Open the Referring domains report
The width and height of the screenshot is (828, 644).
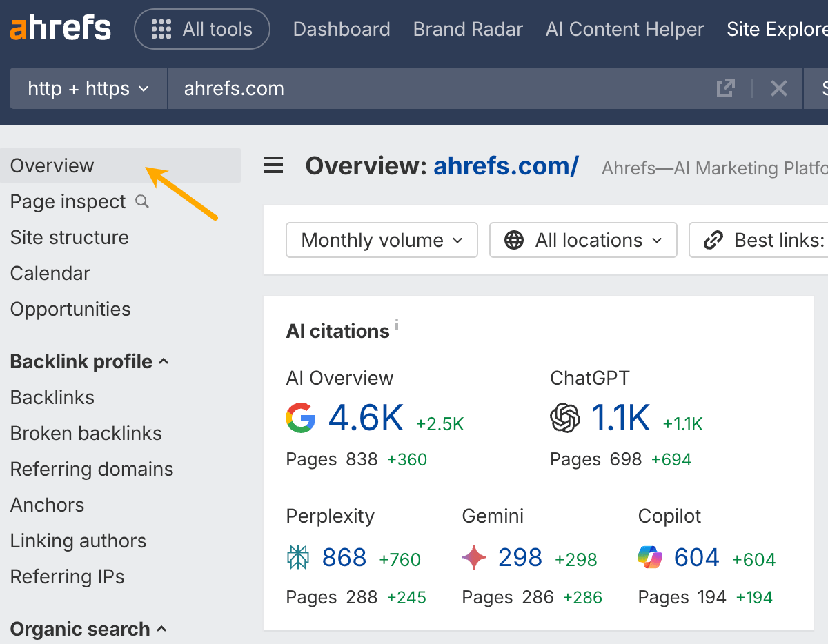[91, 469]
